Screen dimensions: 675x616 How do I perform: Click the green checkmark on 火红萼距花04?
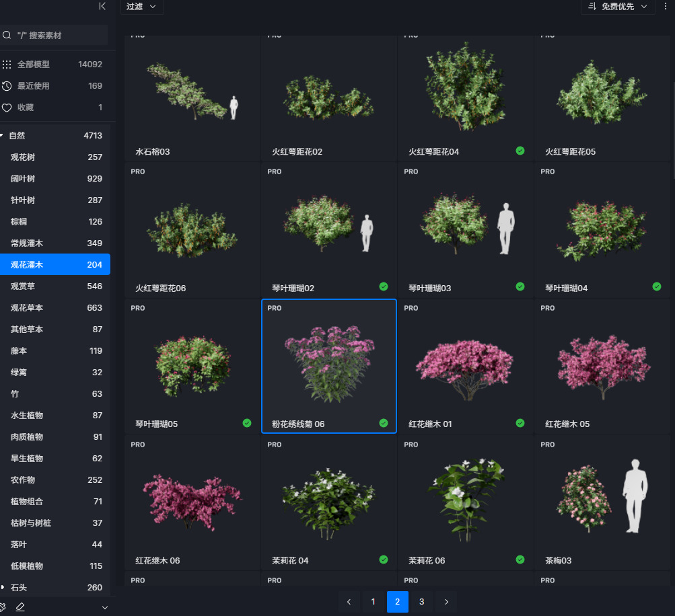click(520, 151)
